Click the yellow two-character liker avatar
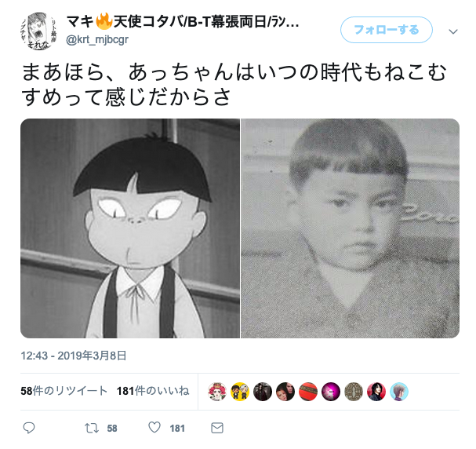Viewport: 476px width, 449px height. coord(240,392)
